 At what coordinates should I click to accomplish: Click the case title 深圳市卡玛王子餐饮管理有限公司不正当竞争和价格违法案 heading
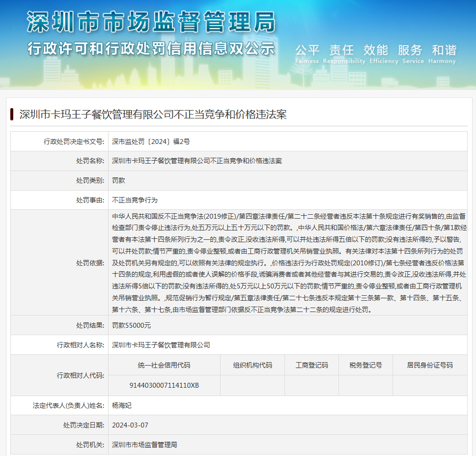coord(153,114)
